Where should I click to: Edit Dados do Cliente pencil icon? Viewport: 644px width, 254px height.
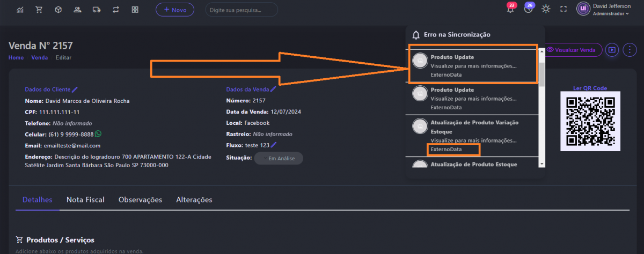pyautogui.click(x=75, y=89)
